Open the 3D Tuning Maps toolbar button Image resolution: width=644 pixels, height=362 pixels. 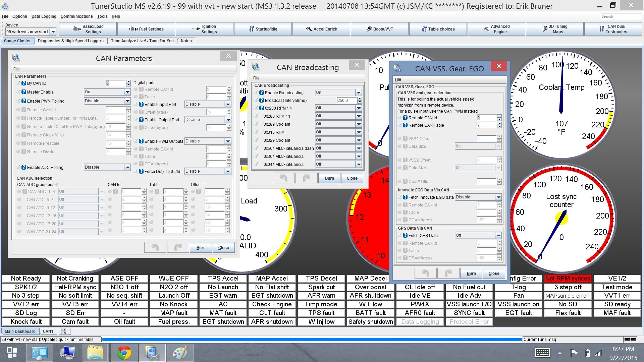[x=554, y=29]
